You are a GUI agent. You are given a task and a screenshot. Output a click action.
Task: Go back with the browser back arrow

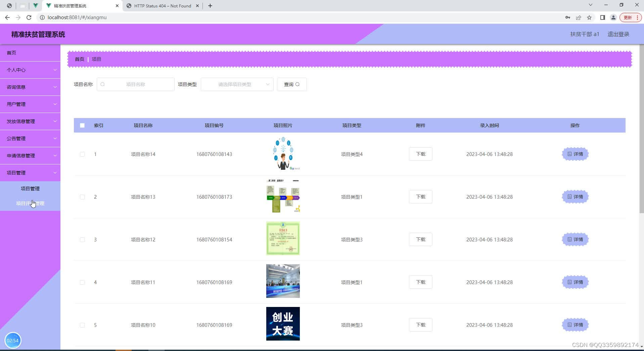[x=7, y=17]
